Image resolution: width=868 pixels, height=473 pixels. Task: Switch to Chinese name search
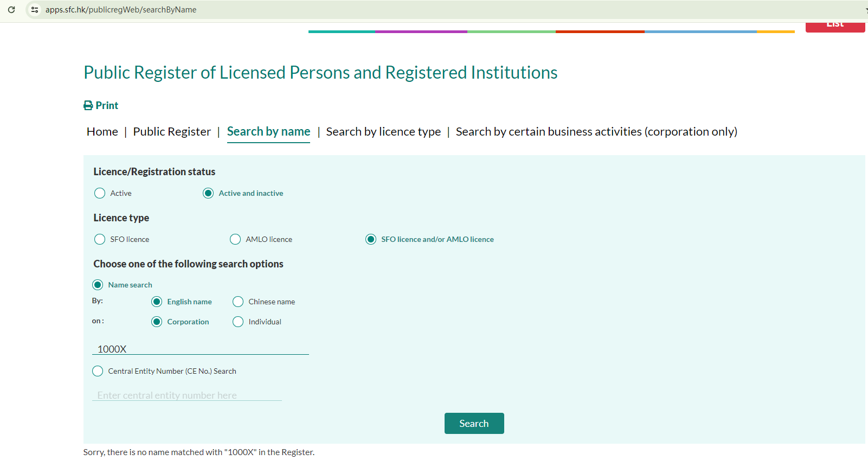pos(238,302)
